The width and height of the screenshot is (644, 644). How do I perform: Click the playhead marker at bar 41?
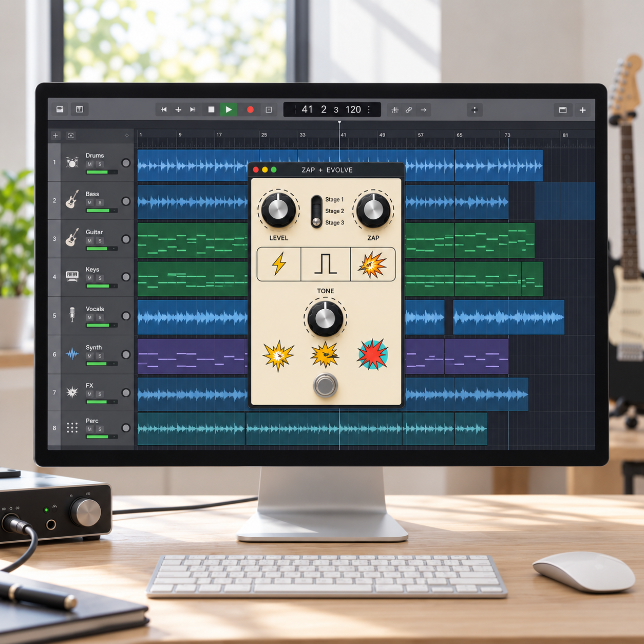click(x=339, y=122)
